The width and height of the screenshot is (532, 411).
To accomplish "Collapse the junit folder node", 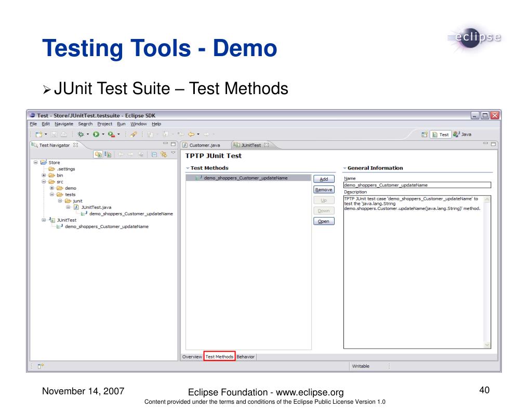I will click(x=60, y=201).
